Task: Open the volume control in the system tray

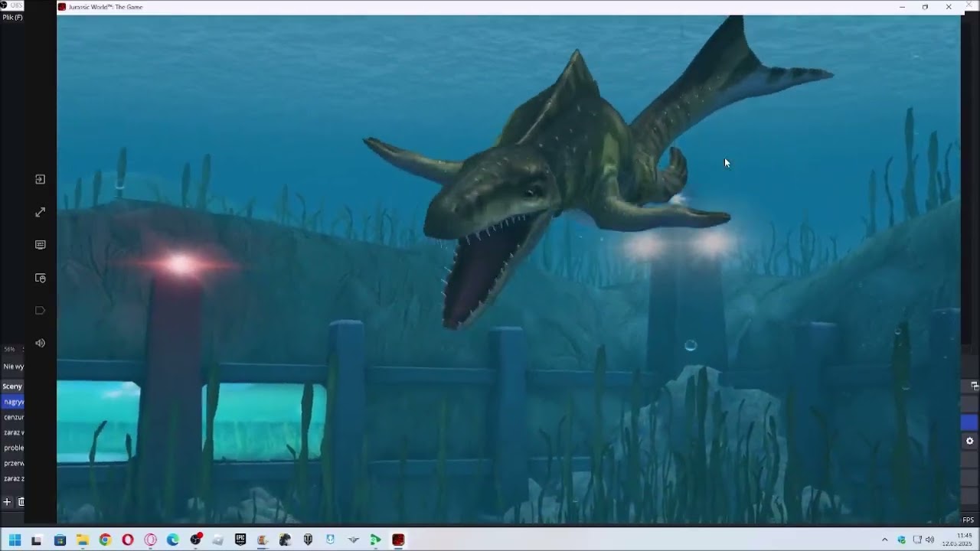Action: (930, 540)
